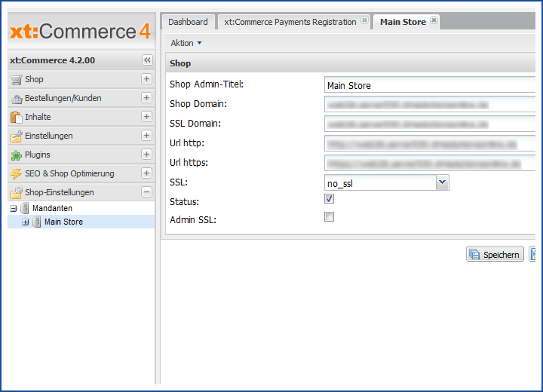The image size is (543, 392).
Task: Click the SEO & Shop Optimierung lightning icon
Action: tap(17, 174)
